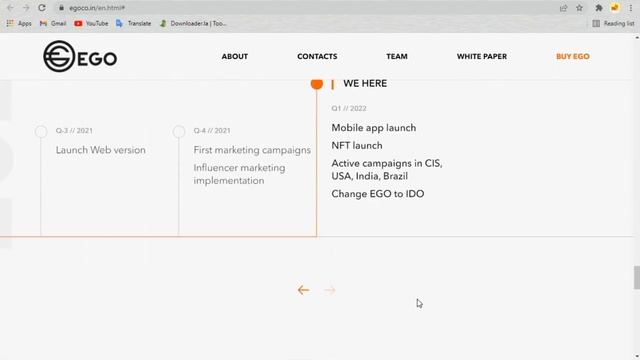Click the faded right roadmap arrow
This screenshot has width=640, height=360.
click(x=329, y=290)
